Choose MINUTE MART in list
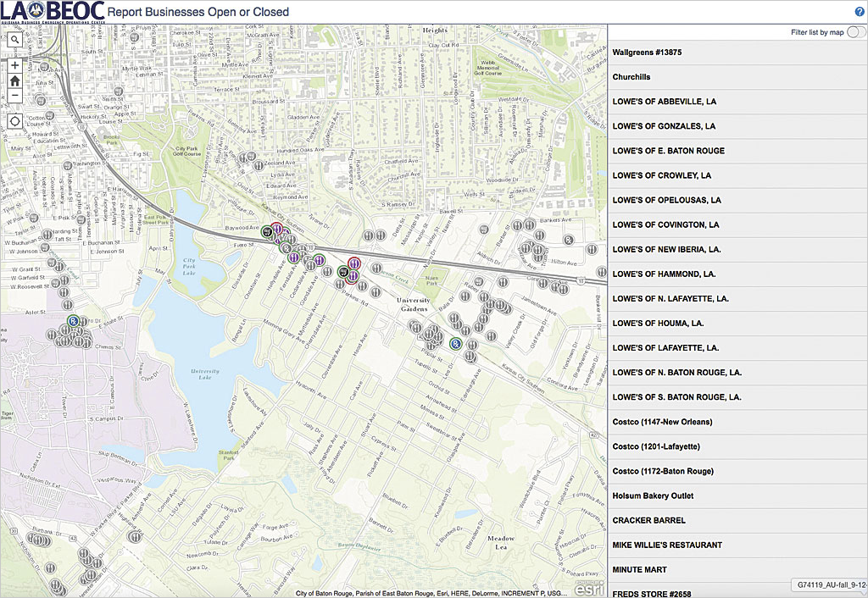This screenshot has height=598, width=868. click(x=737, y=569)
